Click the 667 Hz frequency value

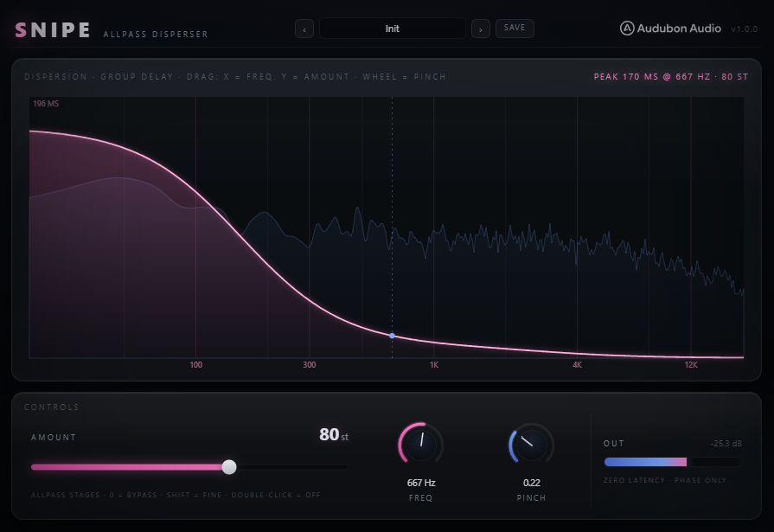click(421, 483)
